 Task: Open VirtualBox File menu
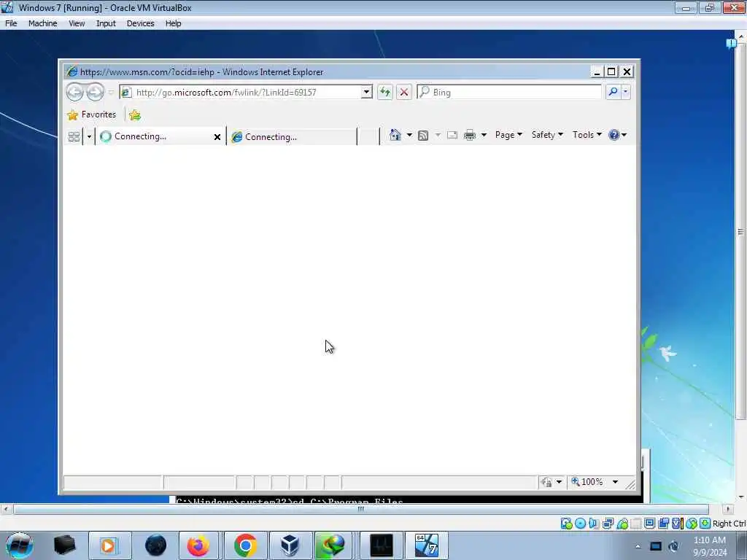[x=11, y=23]
